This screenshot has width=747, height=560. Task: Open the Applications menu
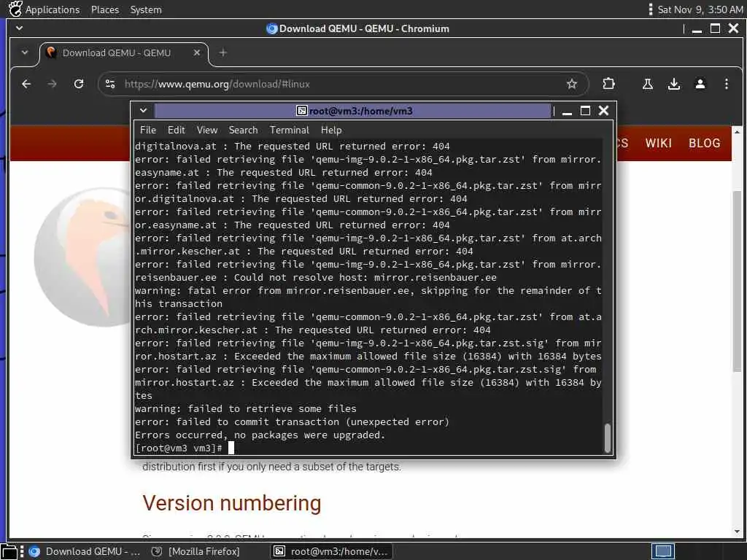(53, 9)
